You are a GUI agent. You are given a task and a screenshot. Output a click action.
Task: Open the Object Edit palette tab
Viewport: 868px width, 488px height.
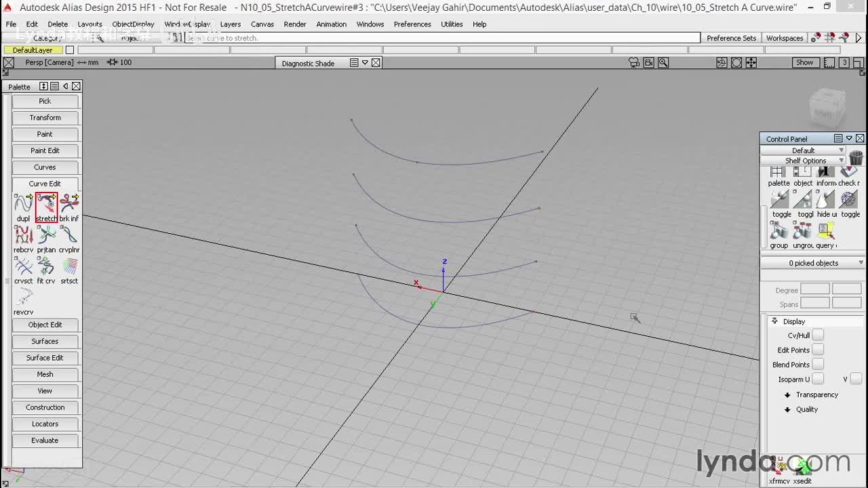click(45, 325)
